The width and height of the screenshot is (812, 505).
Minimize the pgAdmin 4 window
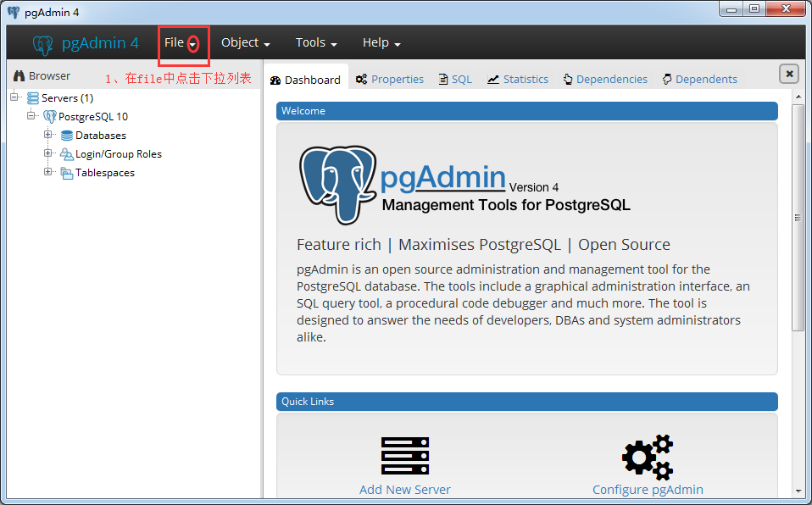[x=731, y=9]
